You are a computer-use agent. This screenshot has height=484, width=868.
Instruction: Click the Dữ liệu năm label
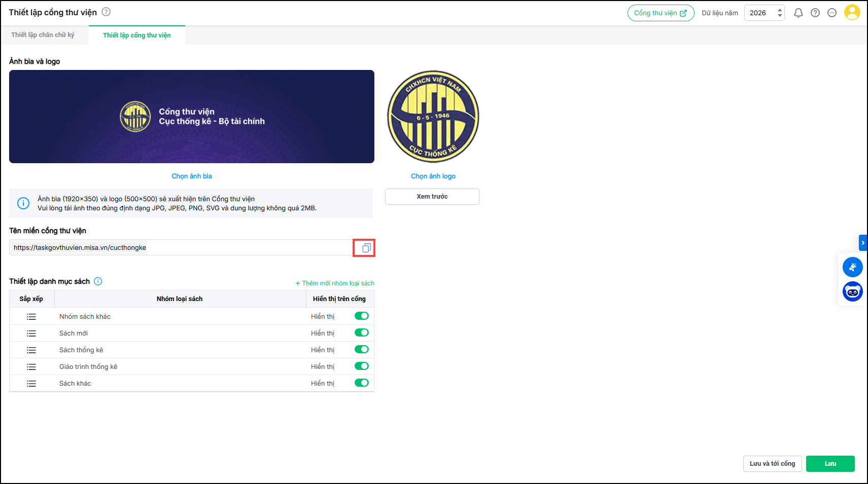720,13
